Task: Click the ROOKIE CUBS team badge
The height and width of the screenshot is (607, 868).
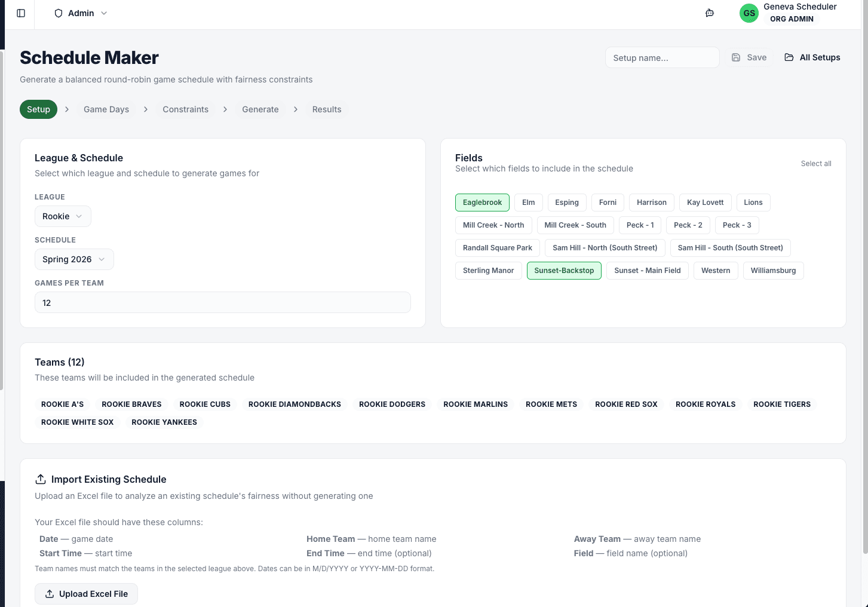Action: (x=205, y=404)
